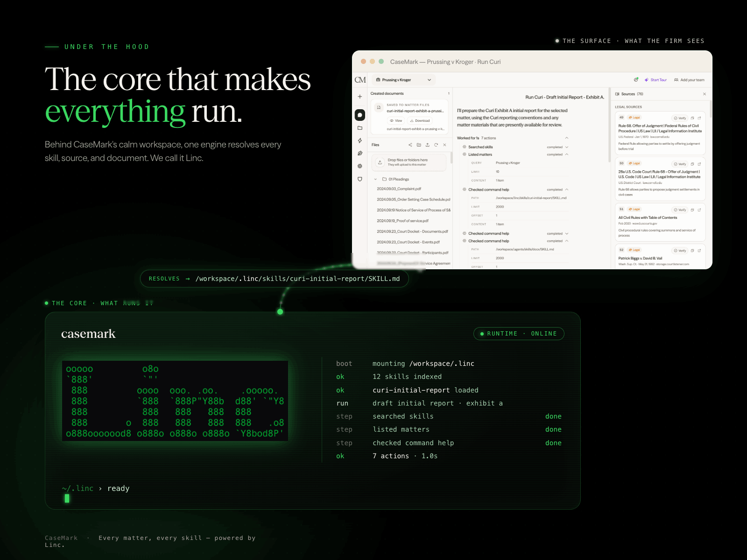The width and height of the screenshot is (747, 560).
Task: Verify source 52 Patrick Biggs v. David B. Vail
Action: click(680, 250)
